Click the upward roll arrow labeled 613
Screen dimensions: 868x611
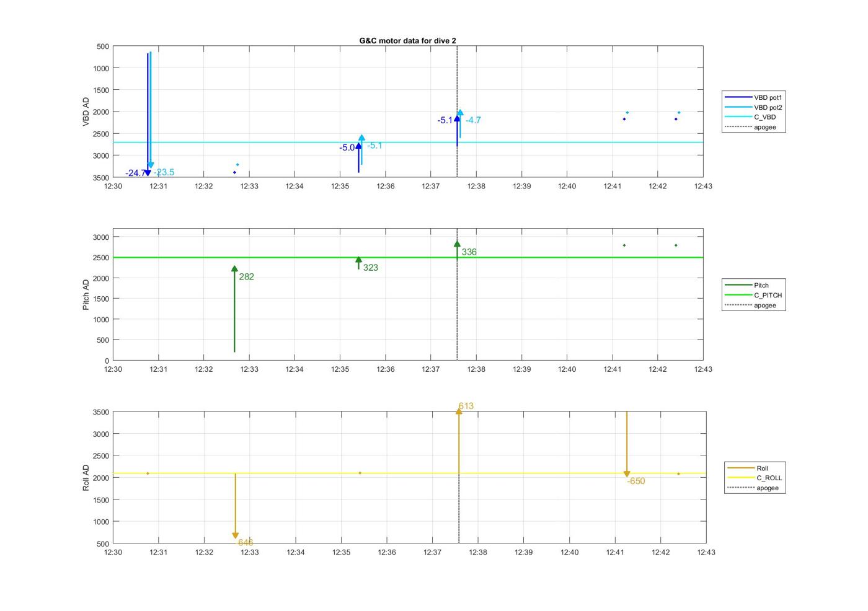pos(459,441)
